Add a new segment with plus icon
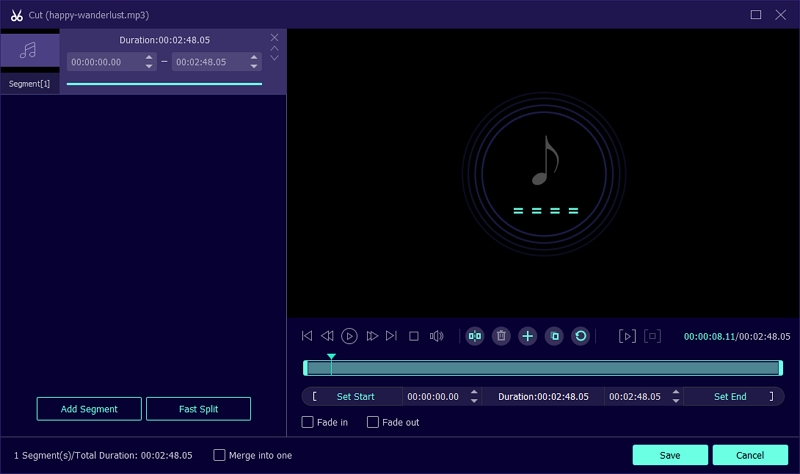Viewport: 800px width, 474px height. [x=528, y=336]
